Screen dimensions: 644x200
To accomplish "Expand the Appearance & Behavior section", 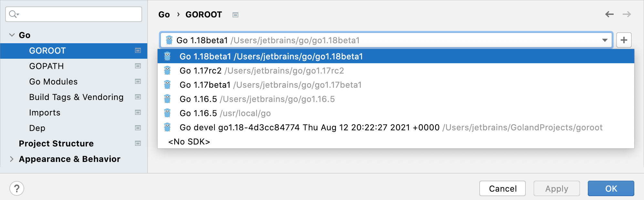I will (x=12, y=159).
